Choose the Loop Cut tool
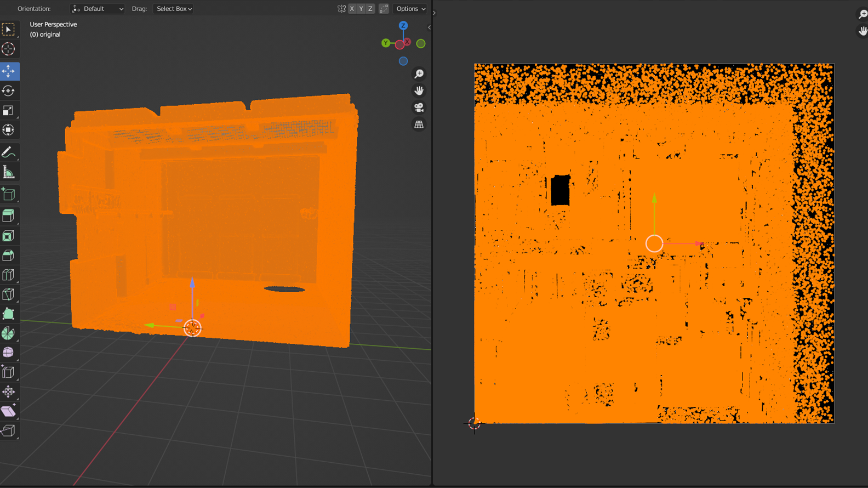Image resolution: width=868 pixels, height=488 pixels. click(8, 275)
